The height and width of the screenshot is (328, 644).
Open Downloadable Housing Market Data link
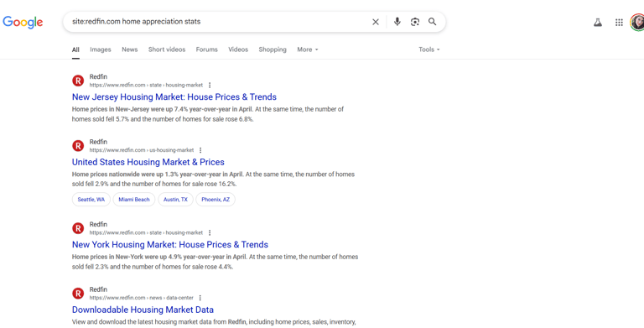143,310
